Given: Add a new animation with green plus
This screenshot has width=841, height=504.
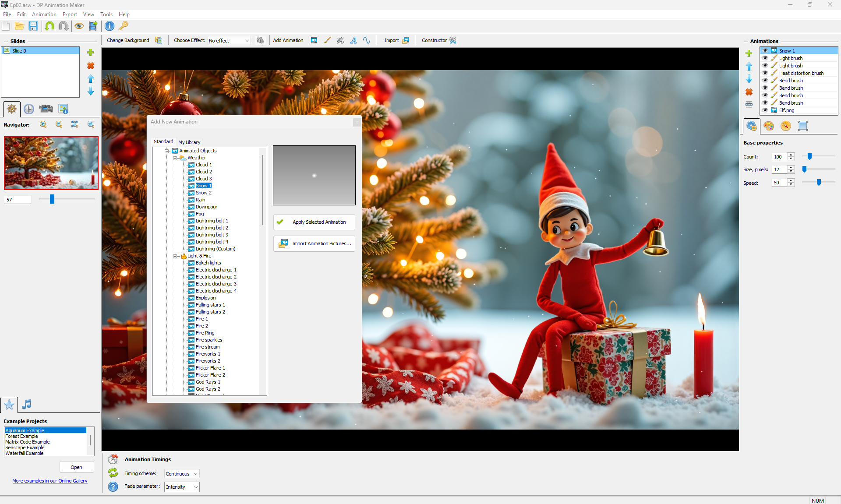Looking at the screenshot, I should pos(749,53).
